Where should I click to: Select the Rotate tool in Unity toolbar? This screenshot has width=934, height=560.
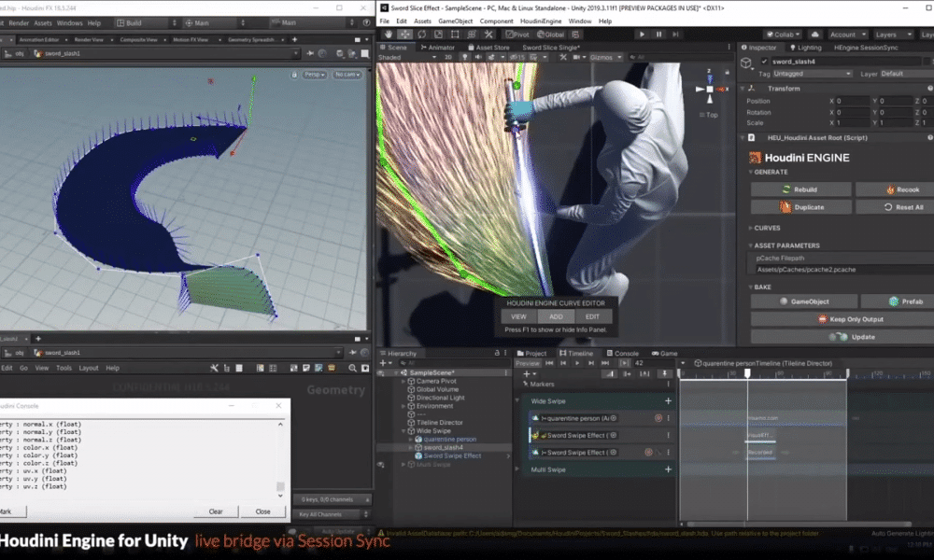(x=422, y=35)
